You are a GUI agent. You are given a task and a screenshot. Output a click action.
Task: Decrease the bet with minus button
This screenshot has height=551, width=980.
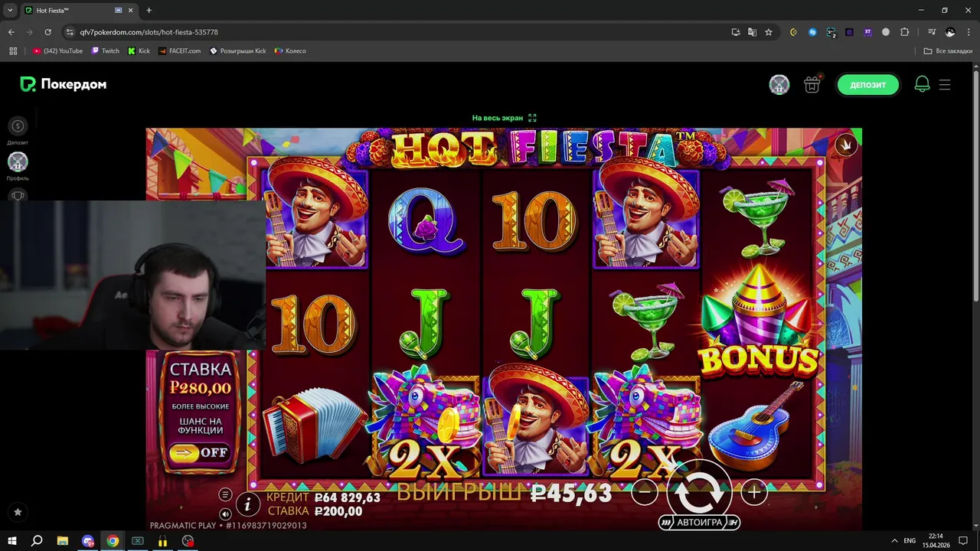pyautogui.click(x=645, y=494)
